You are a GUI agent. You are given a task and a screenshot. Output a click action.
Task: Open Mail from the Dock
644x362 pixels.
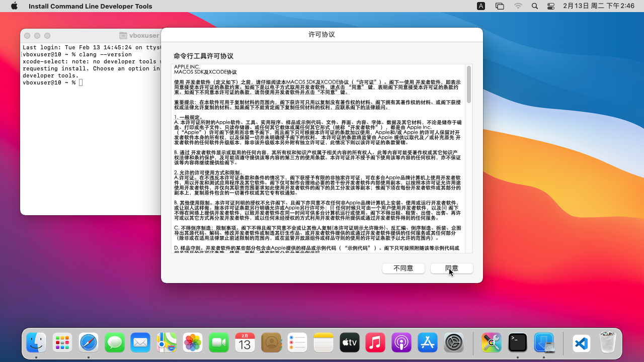(140, 343)
